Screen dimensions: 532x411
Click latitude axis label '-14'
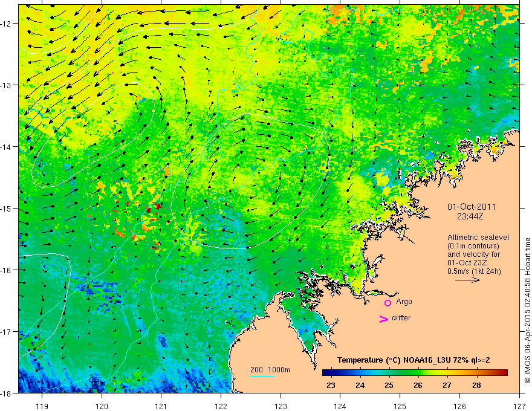5,147
